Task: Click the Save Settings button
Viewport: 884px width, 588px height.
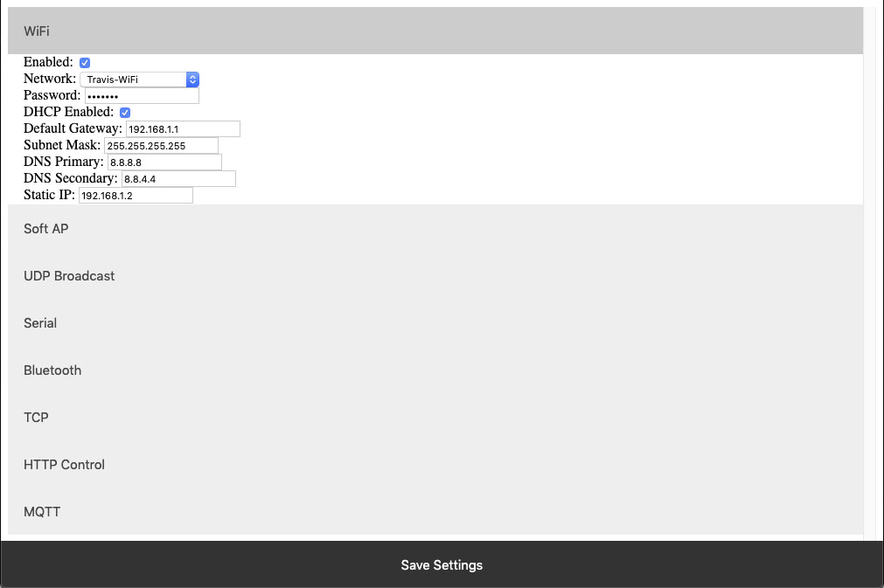Action: pyautogui.click(x=442, y=565)
